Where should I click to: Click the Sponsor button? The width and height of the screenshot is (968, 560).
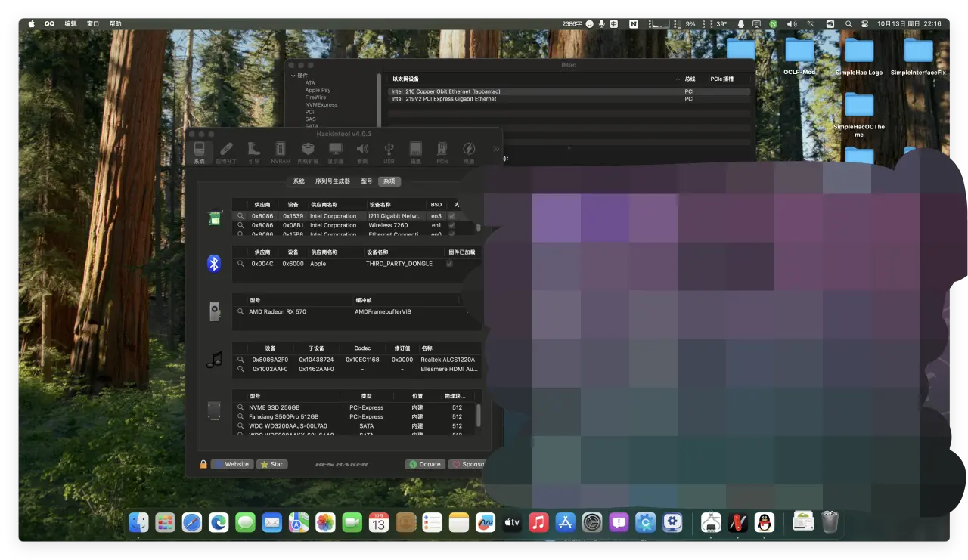(467, 464)
